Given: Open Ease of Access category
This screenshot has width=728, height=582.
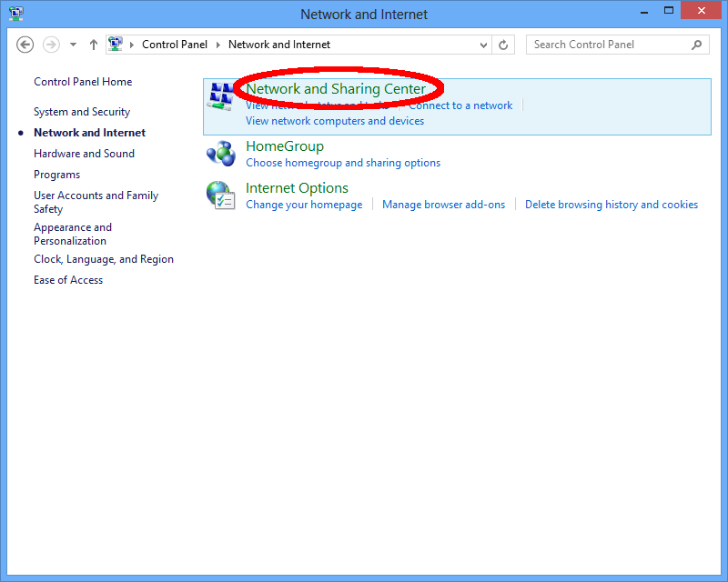Looking at the screenshot, I should (68, 280).
